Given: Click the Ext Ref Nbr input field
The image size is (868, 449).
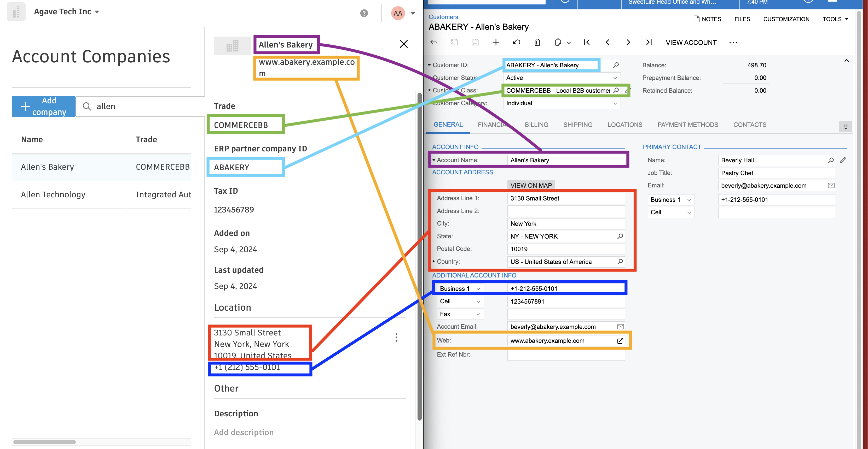Looking at the screenshot, I should coord(566,355).
